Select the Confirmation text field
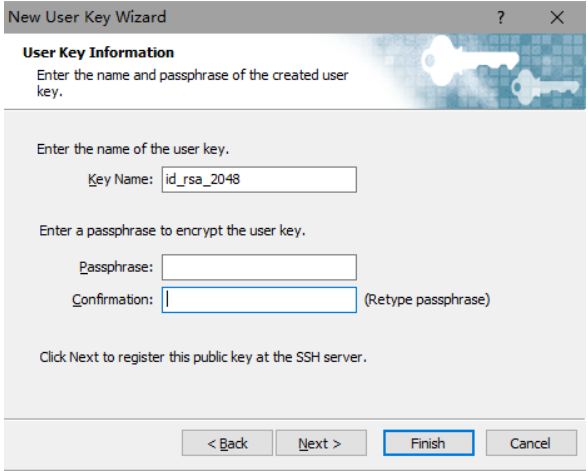This screenshot has height=471, width=588. [259, 300]
